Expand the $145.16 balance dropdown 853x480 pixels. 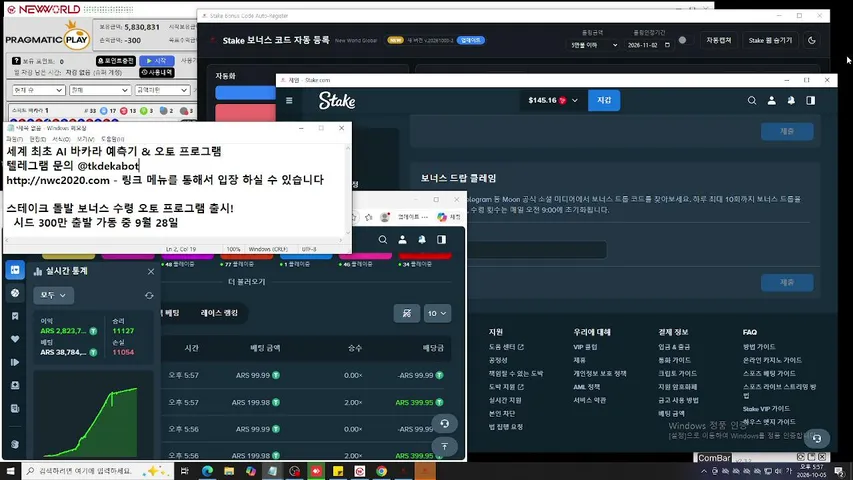pos(553,101)
